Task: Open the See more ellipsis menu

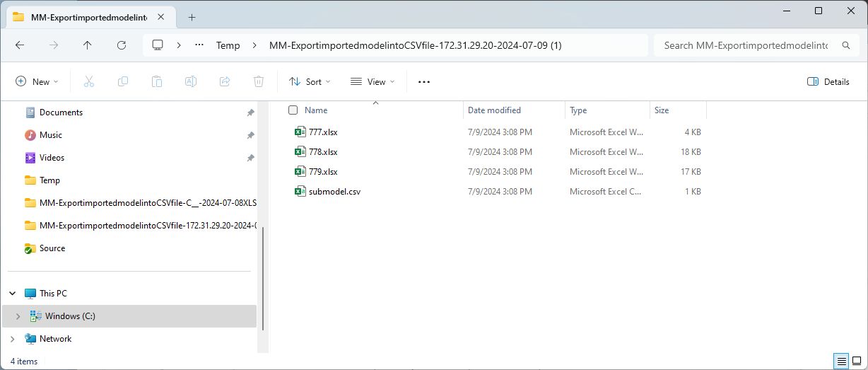Action: click(424, 81)
